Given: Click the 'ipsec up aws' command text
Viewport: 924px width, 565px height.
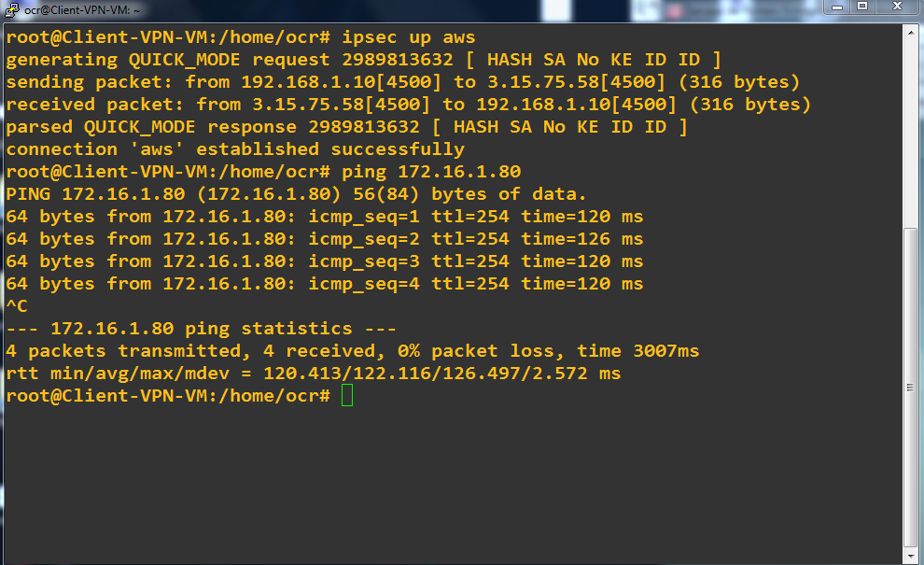Looking at the screenshot, I should [409, 37].
